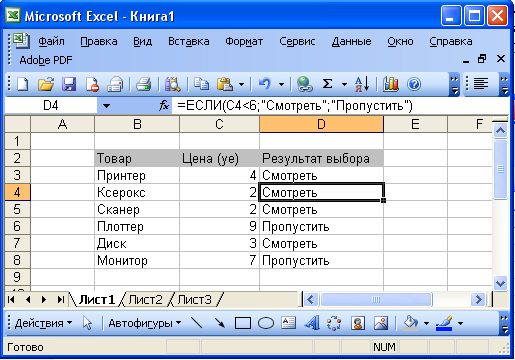Click the Fill Color bucket icon
515x360 pixels.
410,323
